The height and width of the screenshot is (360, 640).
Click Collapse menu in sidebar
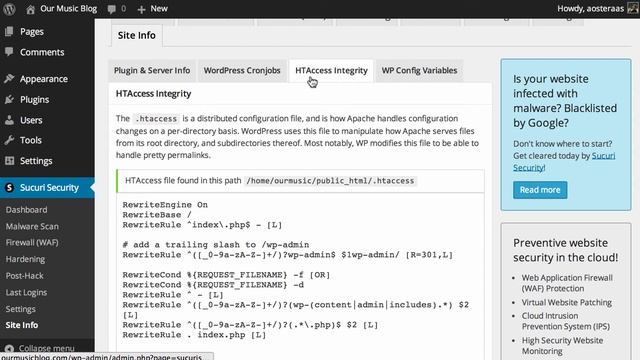click(x=47, y=349)
